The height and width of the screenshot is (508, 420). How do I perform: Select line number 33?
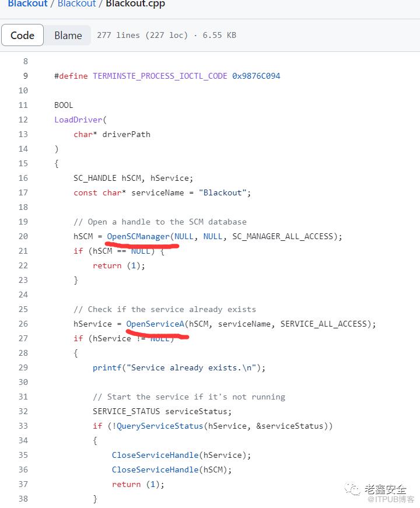(x=23, y=426)
